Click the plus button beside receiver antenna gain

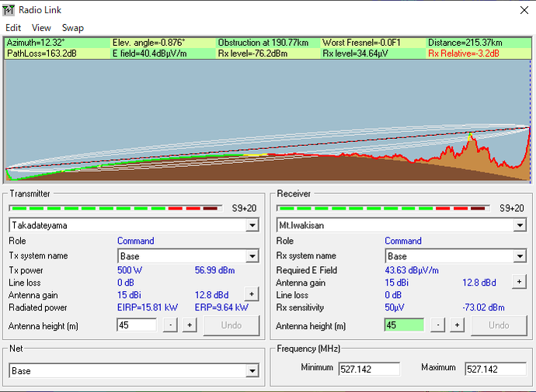coord(519,282)
